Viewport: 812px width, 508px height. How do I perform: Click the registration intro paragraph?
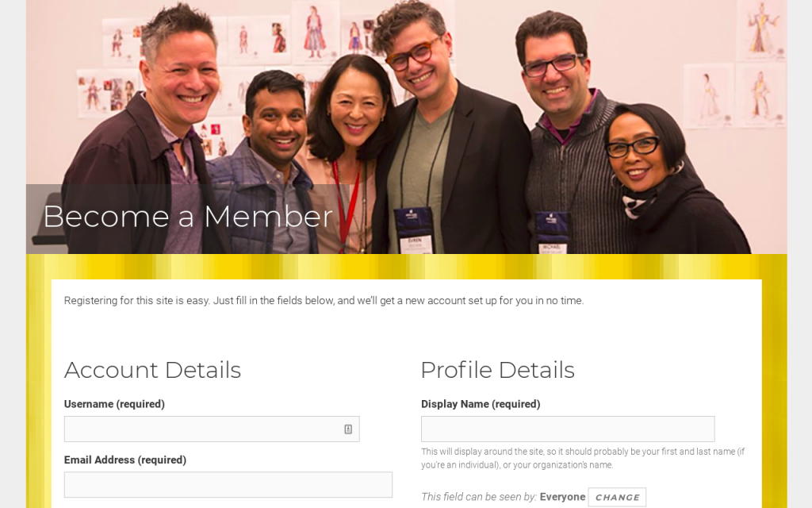click(x=324, y=301)
